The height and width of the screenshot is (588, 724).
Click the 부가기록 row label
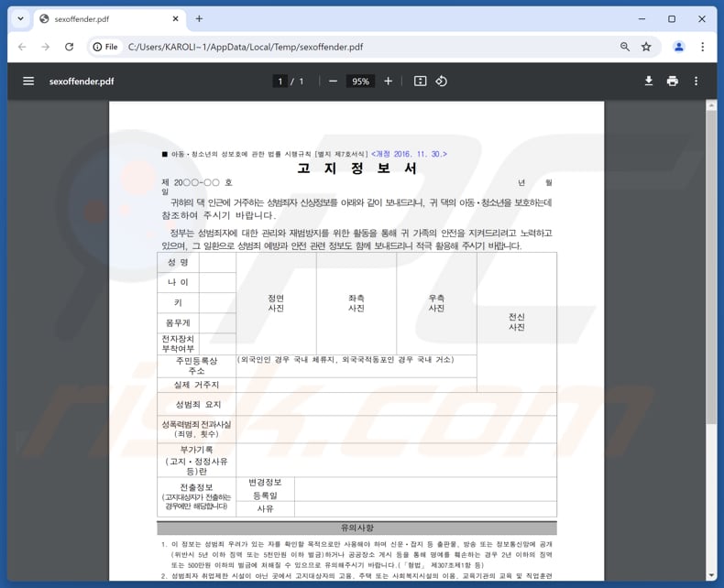pos(197,460)
